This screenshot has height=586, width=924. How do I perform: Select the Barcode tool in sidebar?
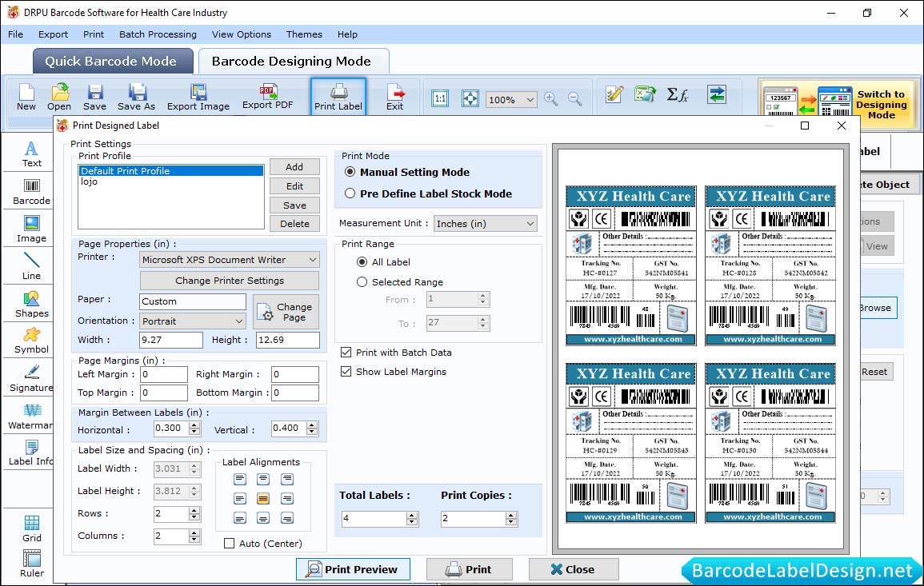(32, 192)
